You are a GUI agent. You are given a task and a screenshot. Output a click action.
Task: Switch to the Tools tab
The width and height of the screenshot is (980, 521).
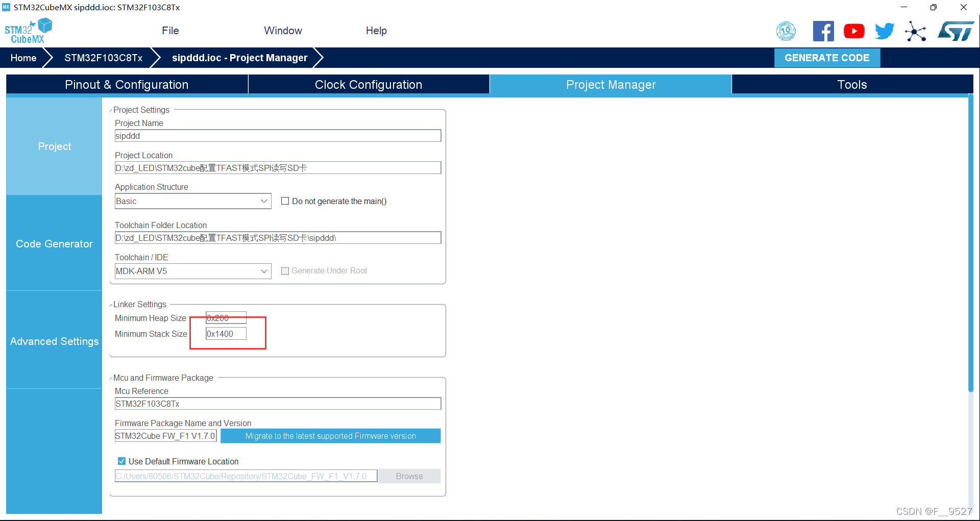point(852,84)
